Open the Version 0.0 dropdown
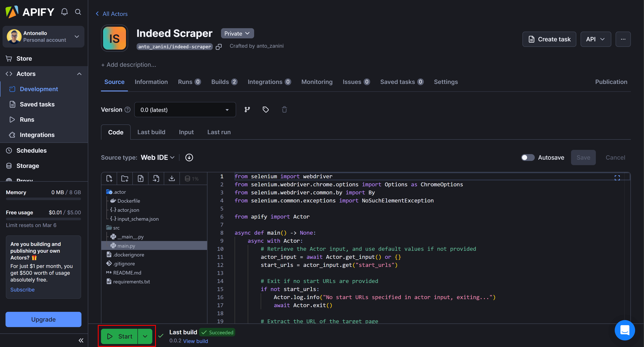644x347 pixels. tap(185, 109)
